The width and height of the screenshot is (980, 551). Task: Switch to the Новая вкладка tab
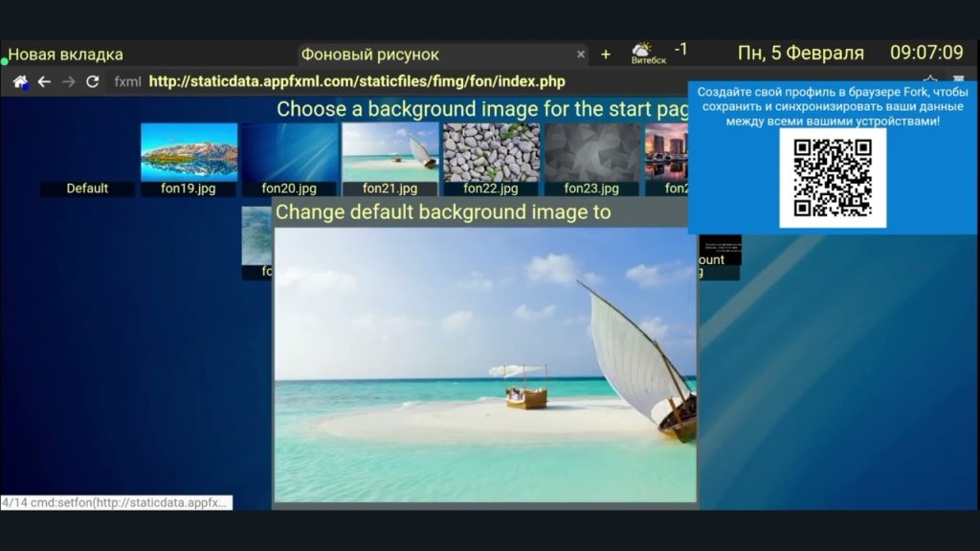(x=66, y=55)
